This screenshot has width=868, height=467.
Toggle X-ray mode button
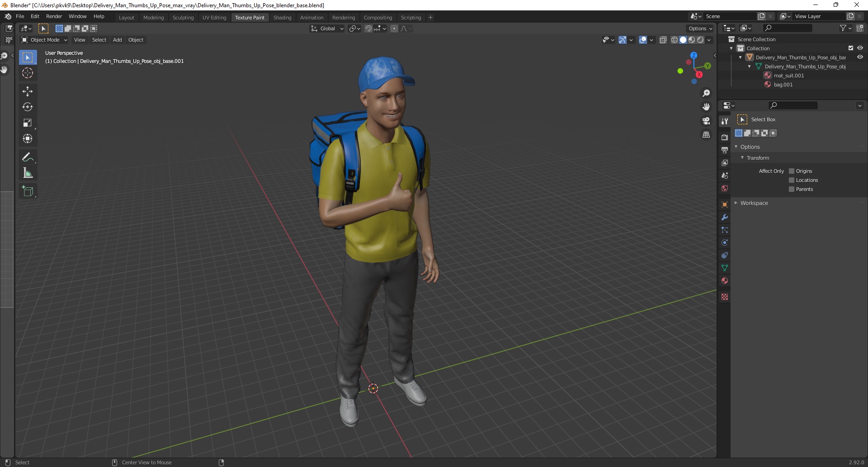[x=663, y=40]
